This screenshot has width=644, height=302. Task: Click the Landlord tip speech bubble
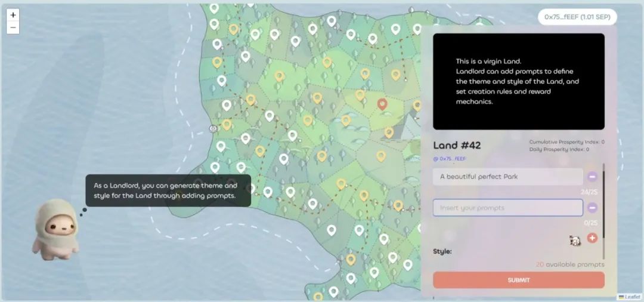click(x=168, y=190)
